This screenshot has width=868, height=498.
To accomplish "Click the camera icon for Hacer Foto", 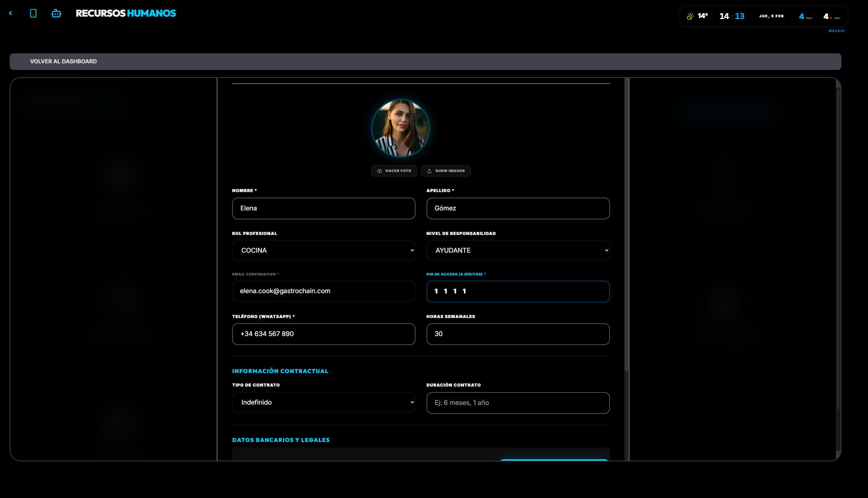I will 380,171.
